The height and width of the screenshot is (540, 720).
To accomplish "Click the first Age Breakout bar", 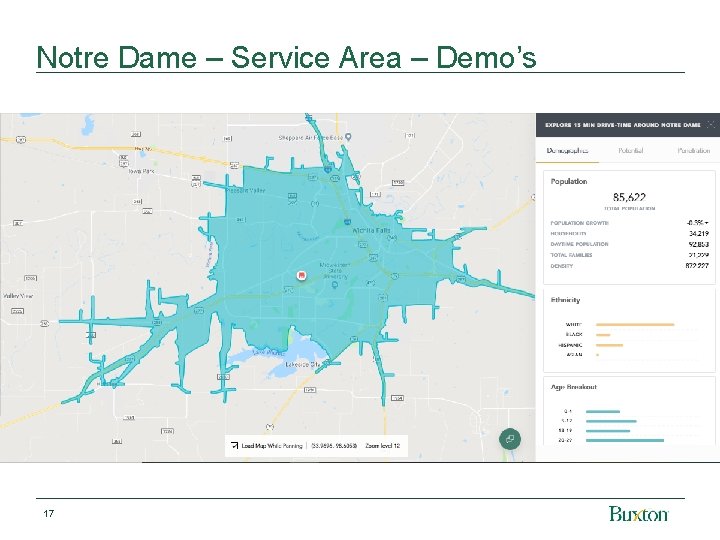I will 603,411.
